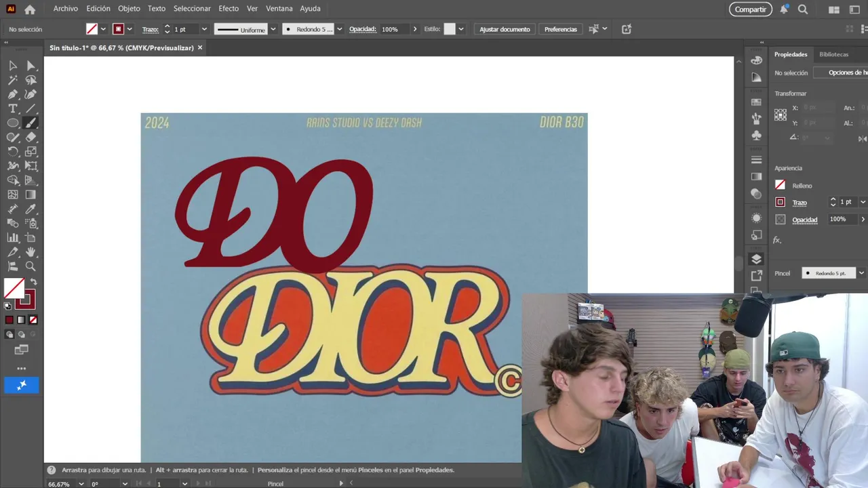Set paint mode to Gradient

coord(21,320)
